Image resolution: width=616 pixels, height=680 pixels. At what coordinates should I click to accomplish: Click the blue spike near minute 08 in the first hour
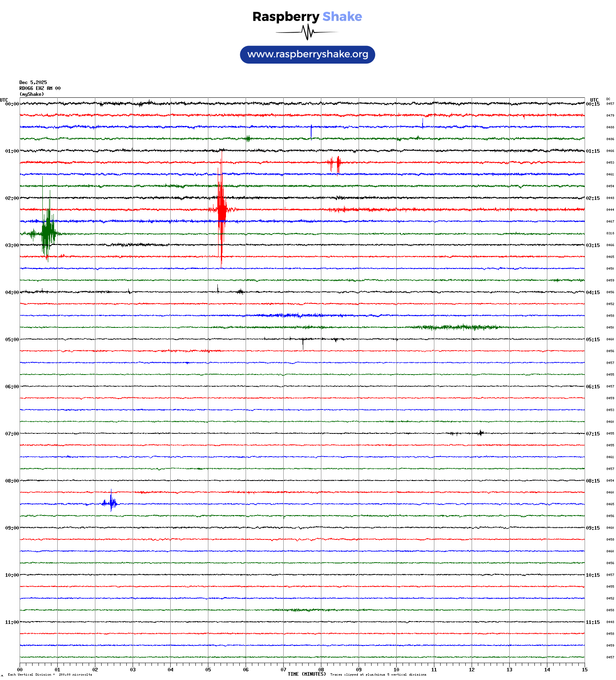(x=311, y=130)
